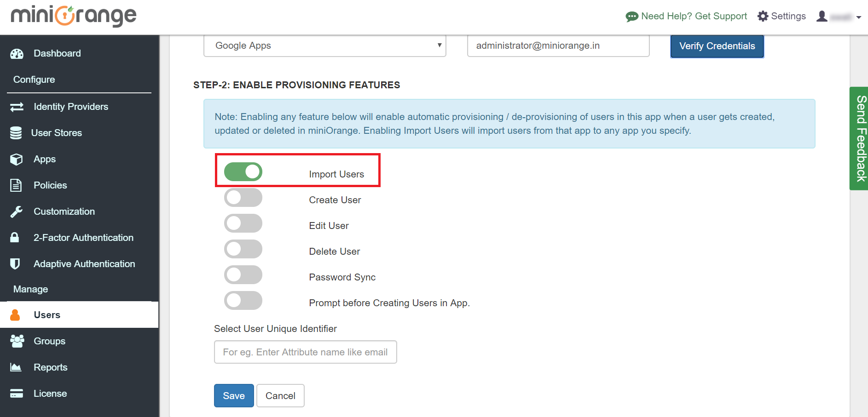Open the Groups section
The width and height of the screenshot is (868, 417).
coord(49,341)
